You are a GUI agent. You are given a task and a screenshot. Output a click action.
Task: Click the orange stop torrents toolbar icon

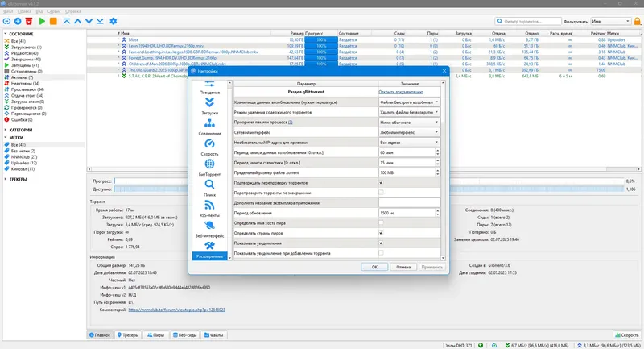pyautogui.click(x=54, y=20)
